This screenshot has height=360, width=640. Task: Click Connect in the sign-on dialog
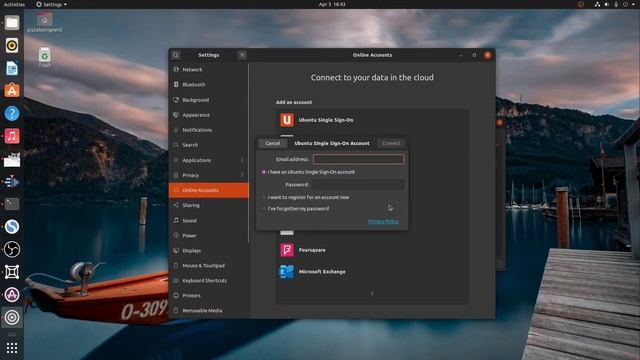[391, 143]
